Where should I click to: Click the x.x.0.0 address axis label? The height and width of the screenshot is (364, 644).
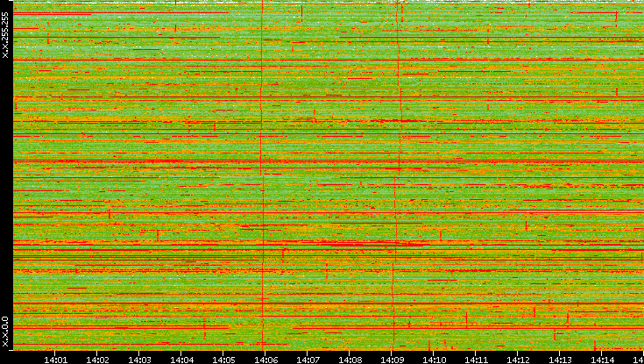pyautogui.click(x=5, y=332)
